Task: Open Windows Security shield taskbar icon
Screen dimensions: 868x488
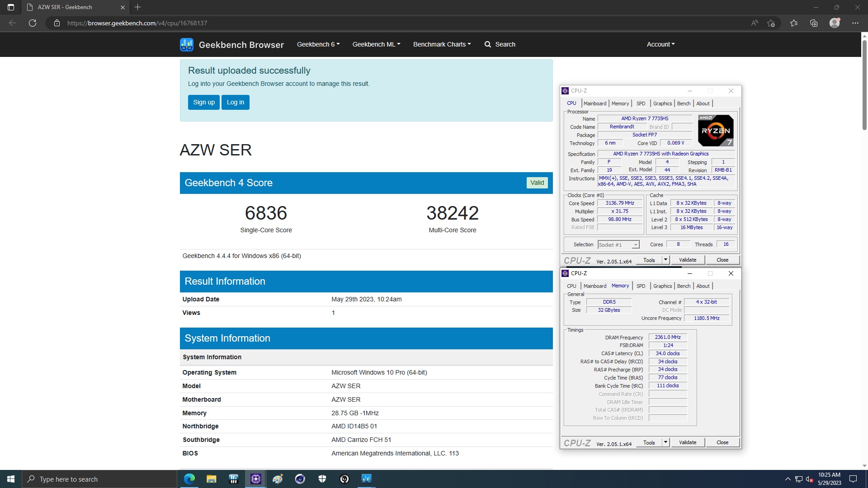Action: (x=322, y=479)
